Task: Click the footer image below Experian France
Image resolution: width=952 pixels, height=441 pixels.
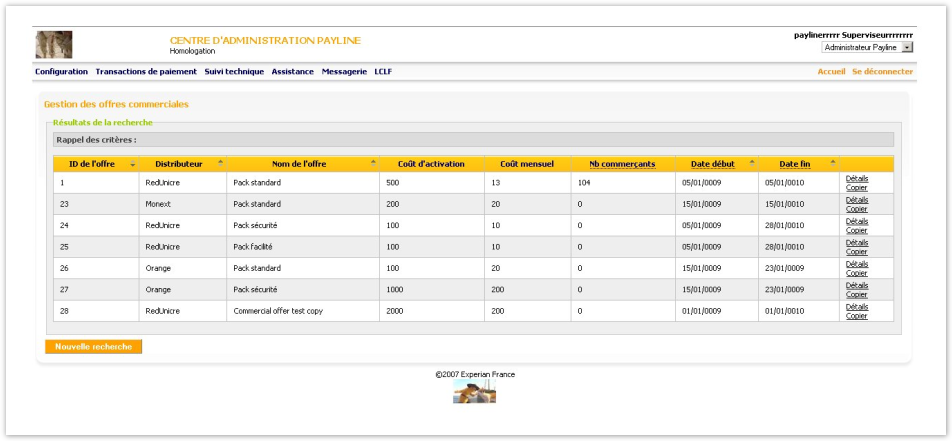Action: (474, 392)
